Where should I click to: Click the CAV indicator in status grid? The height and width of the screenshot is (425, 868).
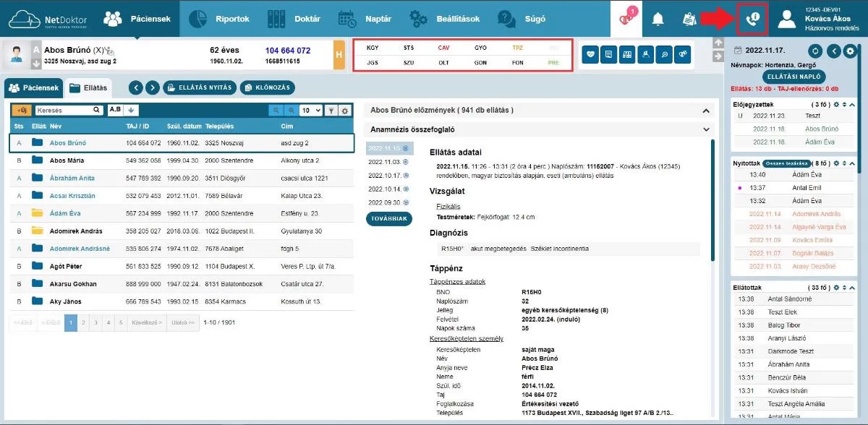443,48
